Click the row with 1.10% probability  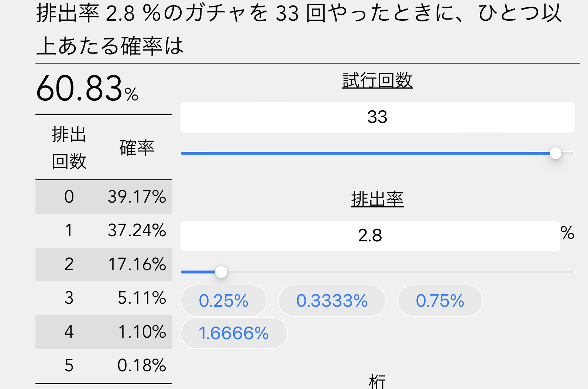(103, 332)
